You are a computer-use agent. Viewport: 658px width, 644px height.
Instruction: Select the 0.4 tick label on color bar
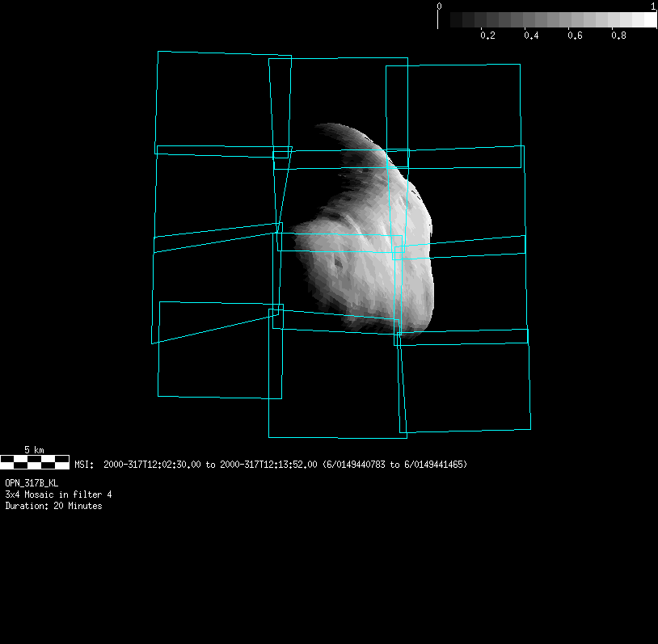531,36
